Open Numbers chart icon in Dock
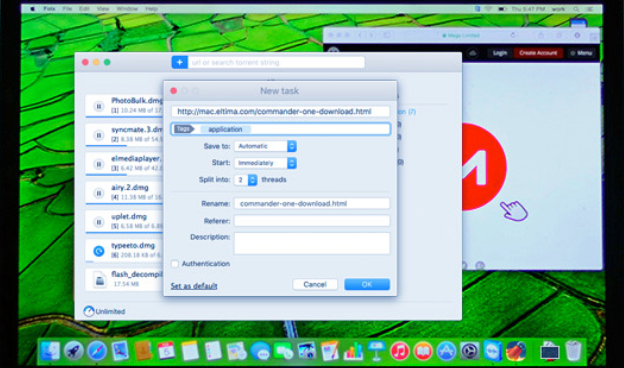 pos(353,351)
